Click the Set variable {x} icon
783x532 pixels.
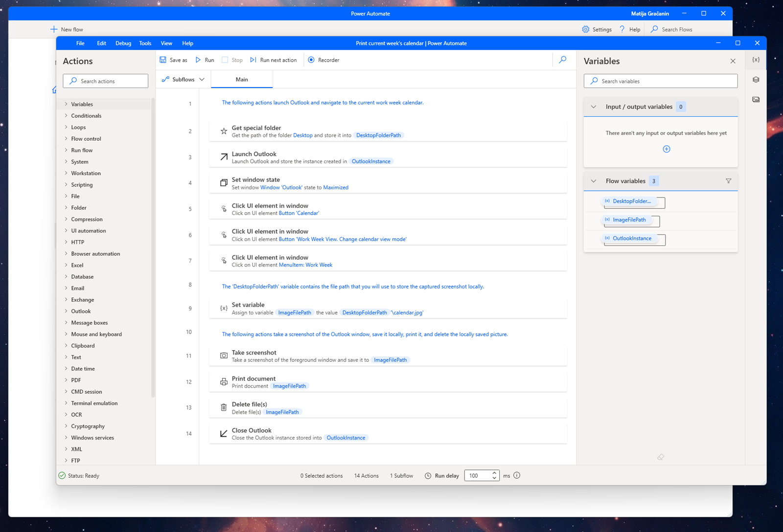tap(224, 308)
